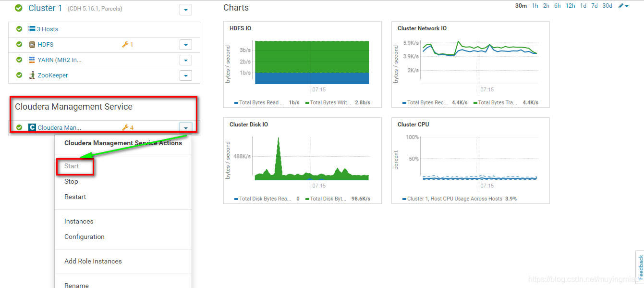Click the (CDH 5.16.1, Parcels) version text
The width and height of the screenshot is (644, 288).
95,9
